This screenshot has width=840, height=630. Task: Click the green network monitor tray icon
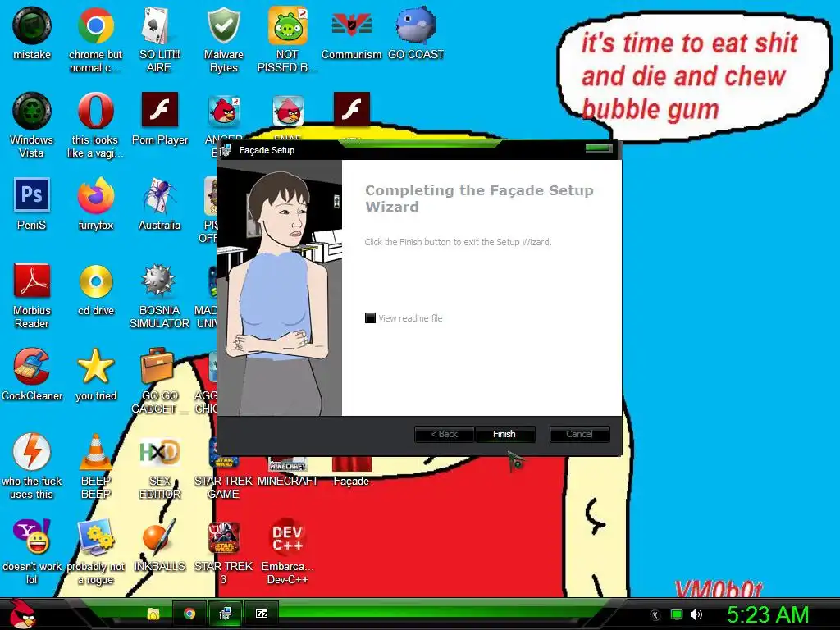pos(677,614)
